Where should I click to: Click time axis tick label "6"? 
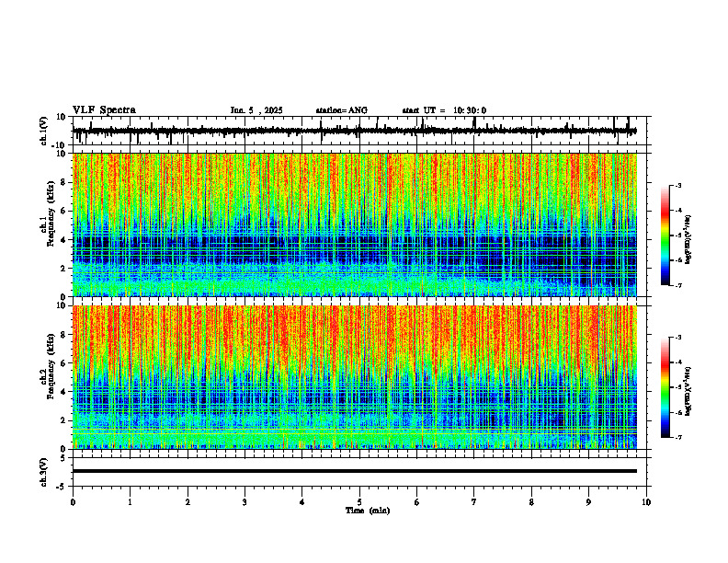pos(417,502)
